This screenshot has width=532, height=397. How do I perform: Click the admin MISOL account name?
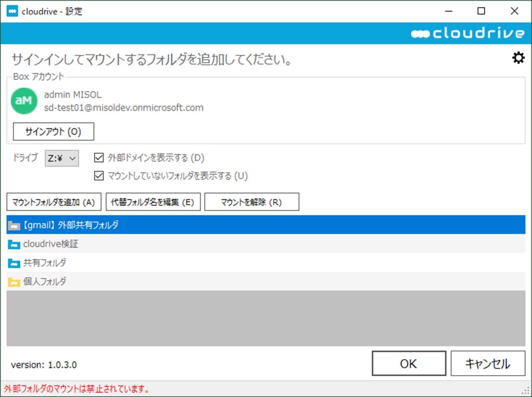point(73,95)
